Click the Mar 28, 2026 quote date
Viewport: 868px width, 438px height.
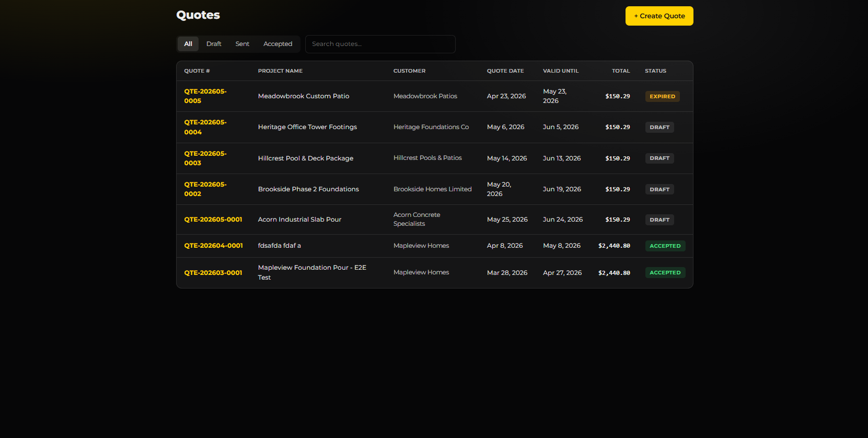click(507, 273)
